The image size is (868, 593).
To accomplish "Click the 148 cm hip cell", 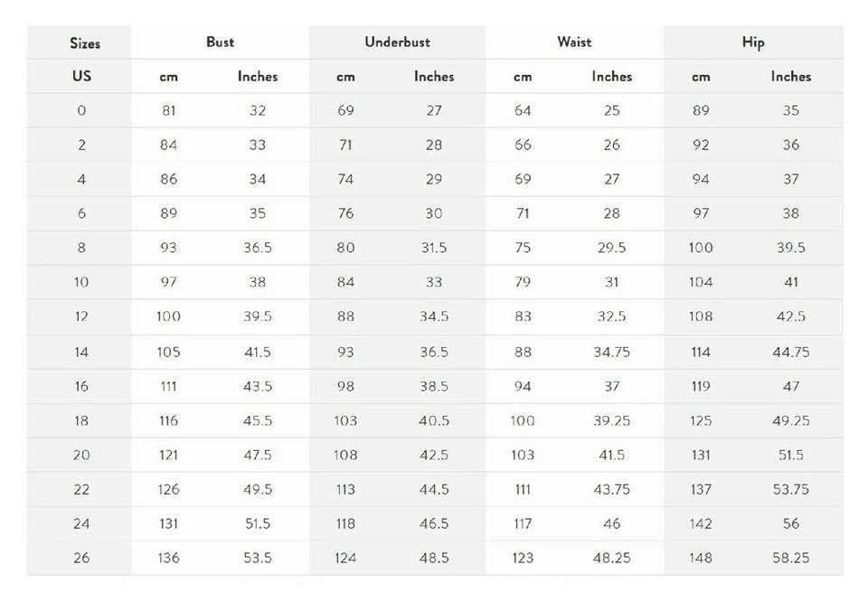I will coord(701,558).
